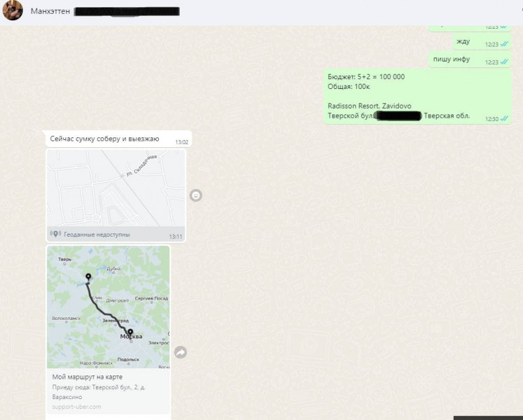
Task: Open the Moscow to Tver route map preview
Action: click(x=109, y=307)
